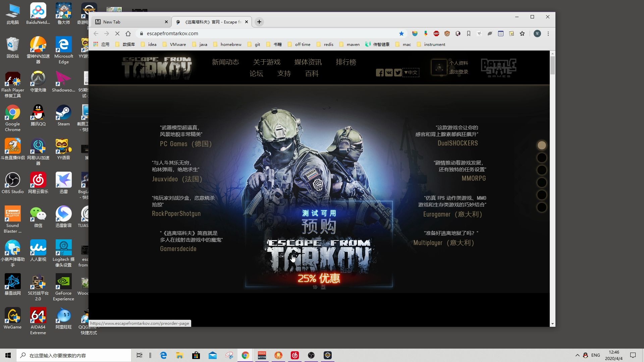
Task: Click the Chrome forward arrow
Action: pyautogui.click(x=107, y=34)
